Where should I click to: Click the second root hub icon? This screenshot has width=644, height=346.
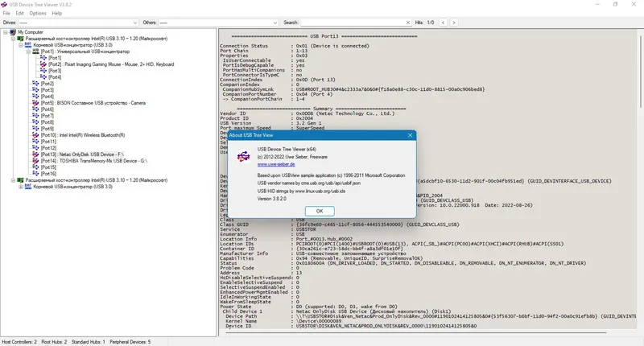click(28, 187)
